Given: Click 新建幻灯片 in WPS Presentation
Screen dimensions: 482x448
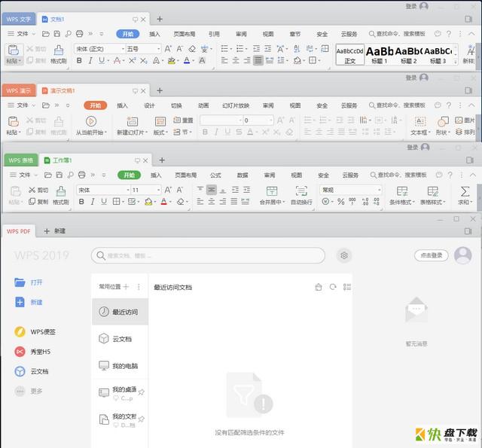Looking at the screenshot, I should [133, 126].
